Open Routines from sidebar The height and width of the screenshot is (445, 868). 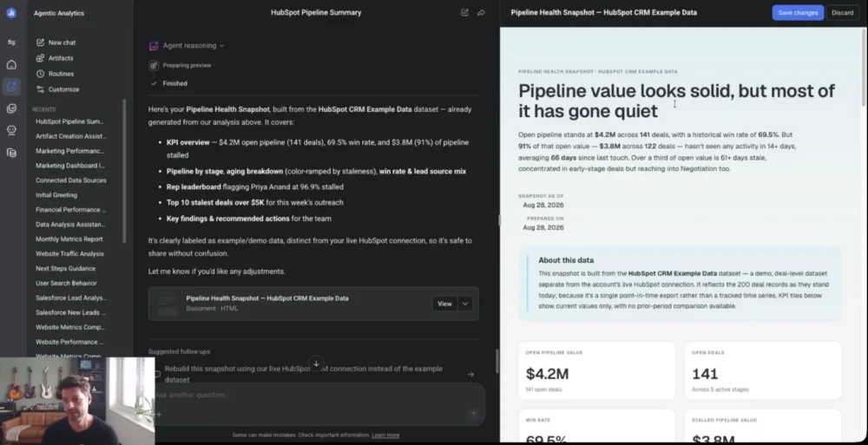pyautogui.click(x=61, y=74)
